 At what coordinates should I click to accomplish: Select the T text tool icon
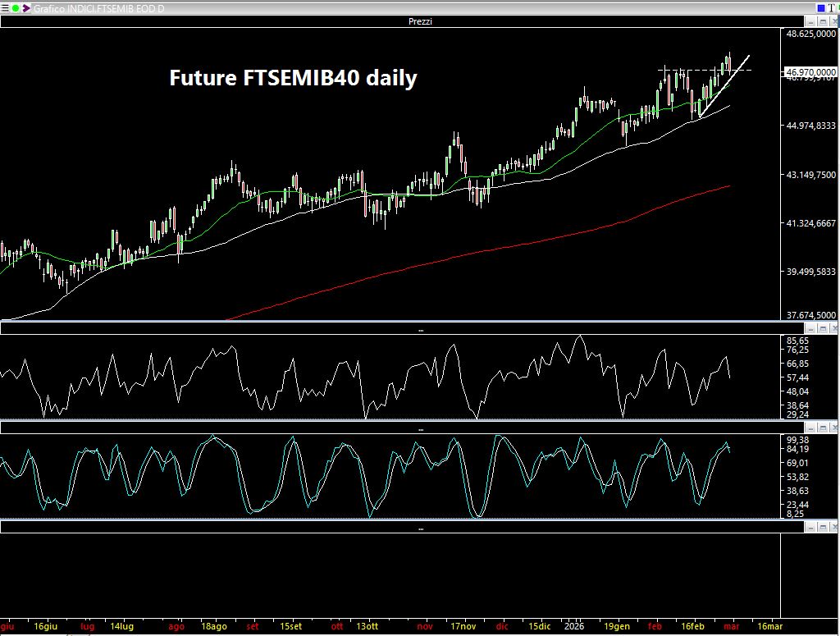(832, 8)
